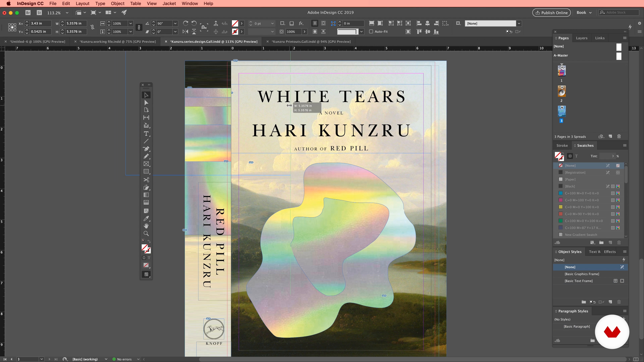Open the preflight No errors dropdown
The height and width of the screenshot is (362, 644).
(138, 359)
